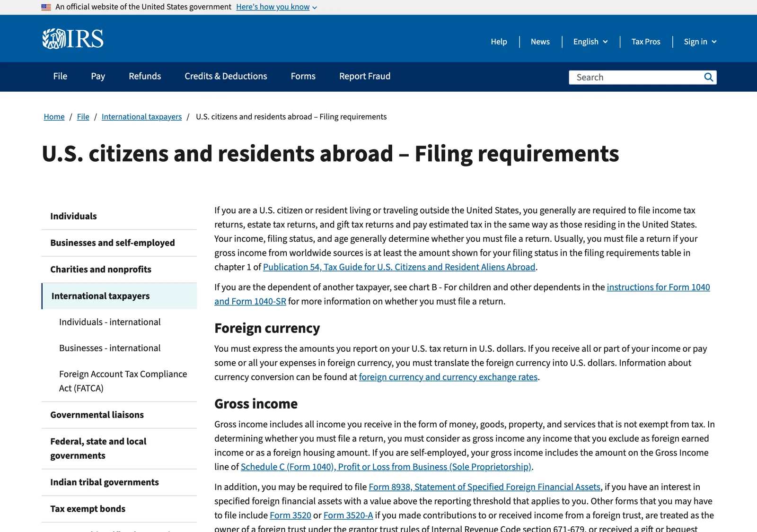Click the 'Gross income' heading
Screen dimensions: 757x532
pos(256,404)
